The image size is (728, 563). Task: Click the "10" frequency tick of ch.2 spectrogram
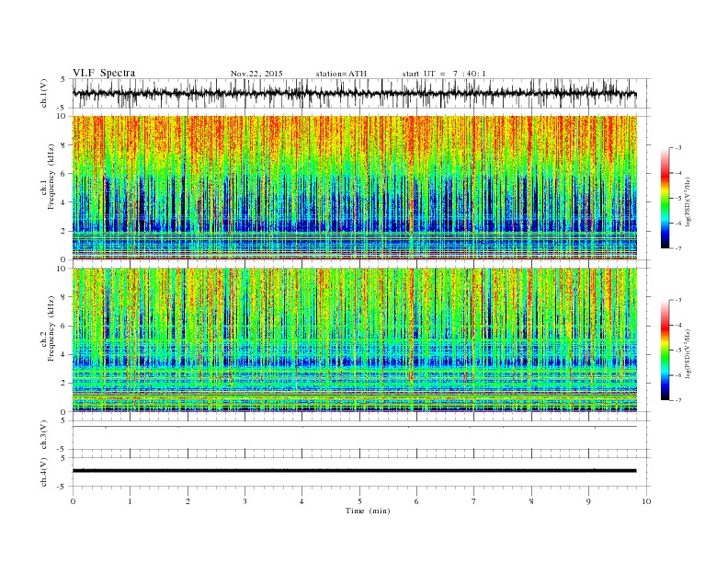click(x=63, y=269)
